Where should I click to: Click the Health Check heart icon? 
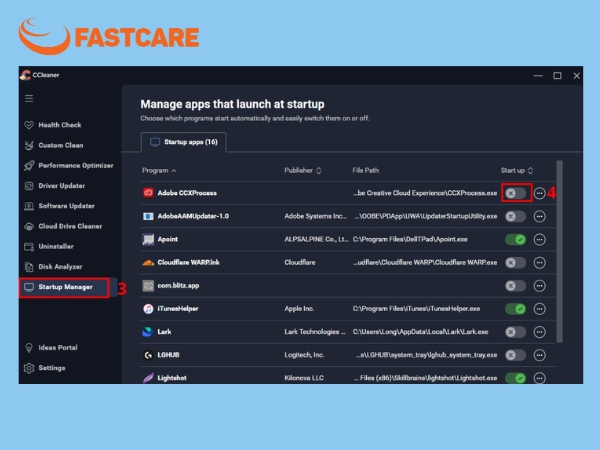29,125
